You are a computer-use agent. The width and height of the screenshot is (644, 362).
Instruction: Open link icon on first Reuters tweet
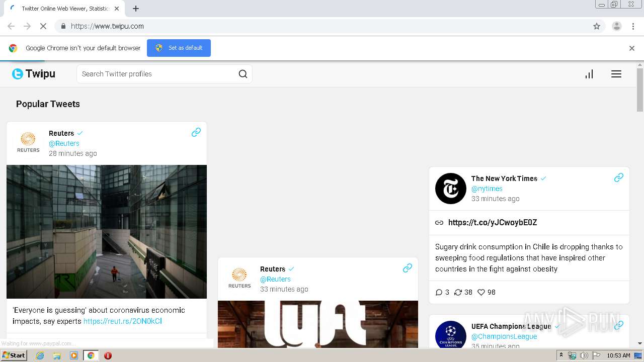pos(196,132)
